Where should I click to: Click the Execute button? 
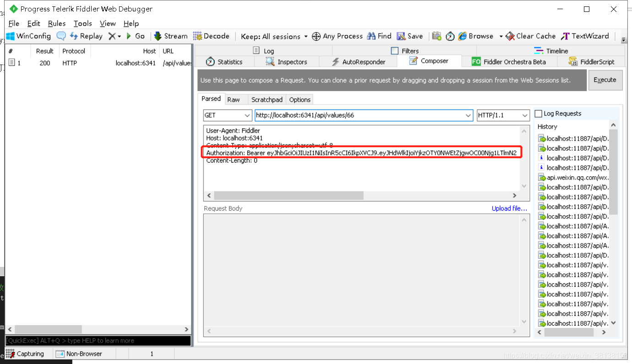pos(605,80)
